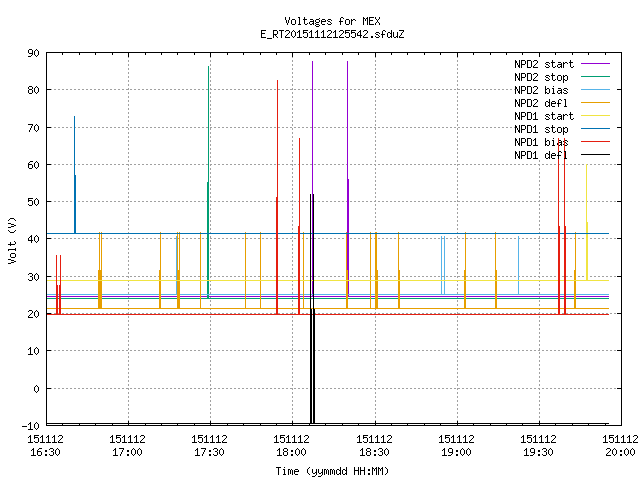Click the 'NPD1 defl' legend label
Viewport: 640px width, 480px height.
[541, 156]
